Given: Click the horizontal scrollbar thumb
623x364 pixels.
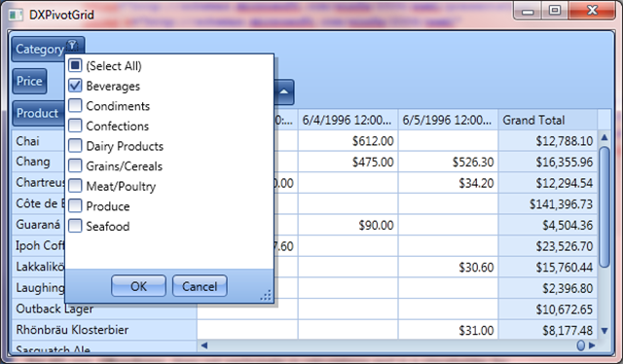Looking at the screenshot, I should click(580, 346).
